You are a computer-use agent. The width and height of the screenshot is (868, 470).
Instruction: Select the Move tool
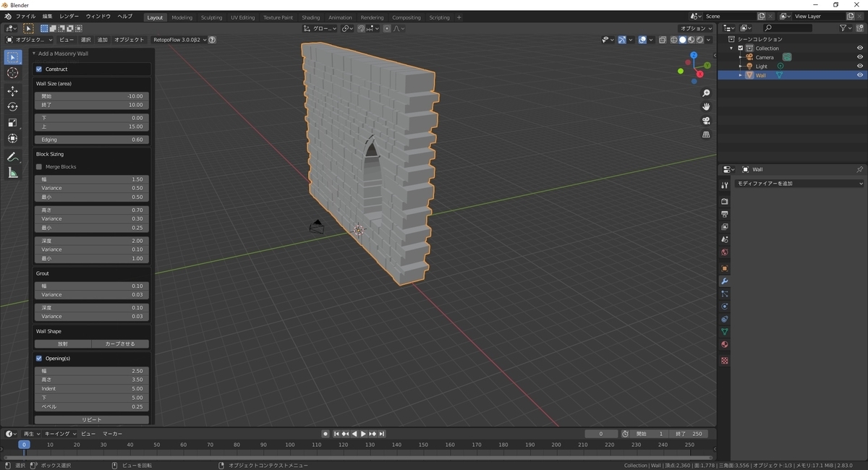[x=12, y=91]
